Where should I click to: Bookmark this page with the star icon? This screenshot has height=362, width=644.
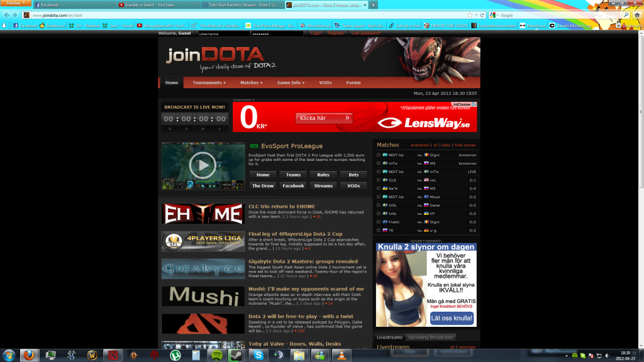click(x=470, y=15)
